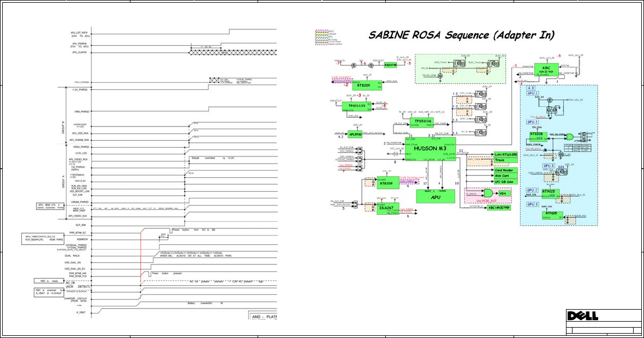644x338 pixels.
Task: Select the Battery inserted annotation
Action: pyautogui.click(x=205, y=303)
